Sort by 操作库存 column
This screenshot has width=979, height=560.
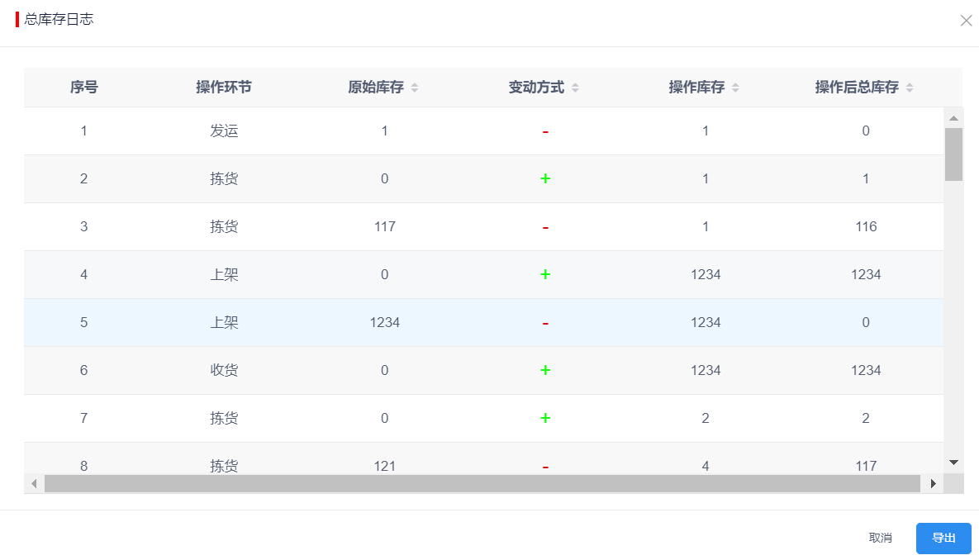[x=735, y=88]
